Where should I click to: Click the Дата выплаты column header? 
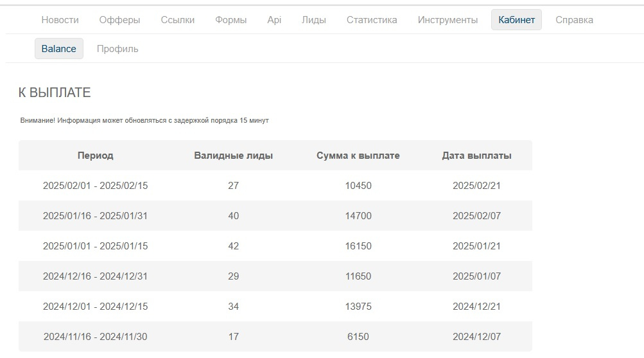click(476, 156)
